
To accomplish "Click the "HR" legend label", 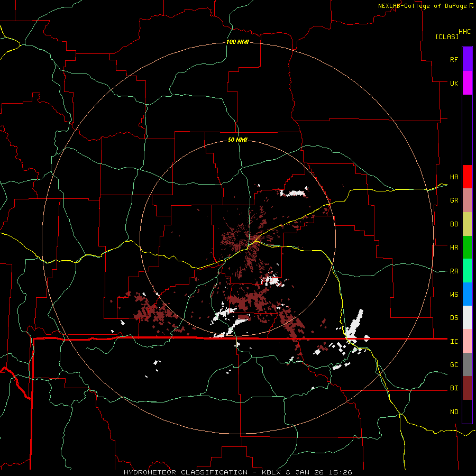I will 454,248.
